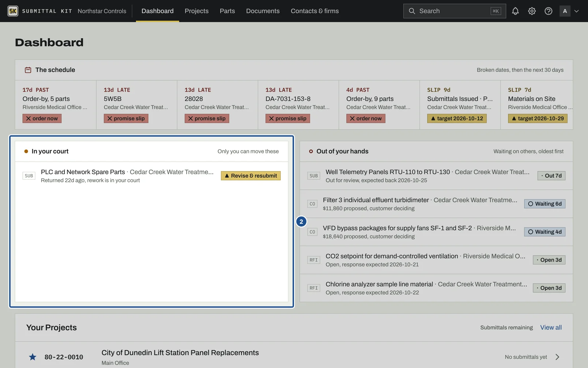Viewport: 588px width, 368px height.
Task: Open City of Dunedin Lift Station Panel Replacements
Action: tap(180, 353)
